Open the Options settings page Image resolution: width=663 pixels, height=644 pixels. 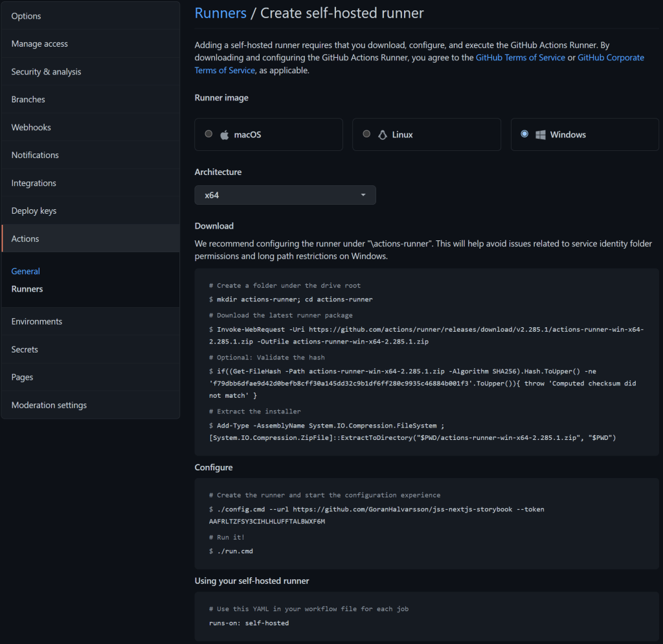point(26,16)
